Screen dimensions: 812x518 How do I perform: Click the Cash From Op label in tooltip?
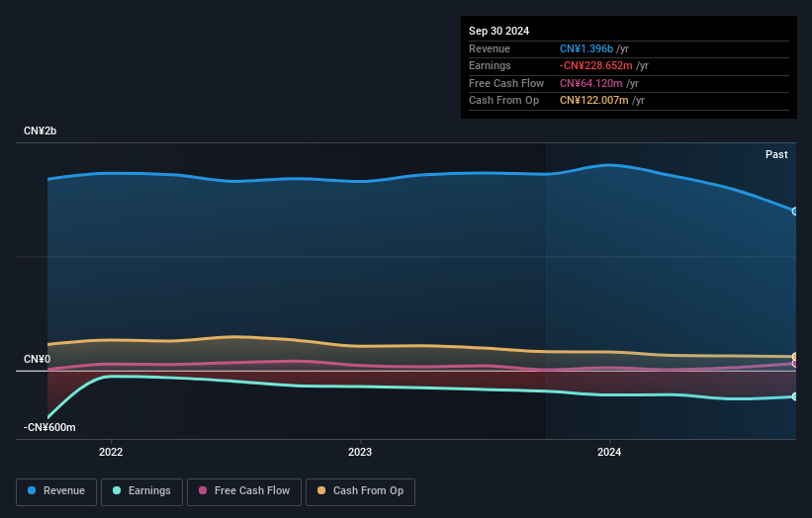(503, 101)
